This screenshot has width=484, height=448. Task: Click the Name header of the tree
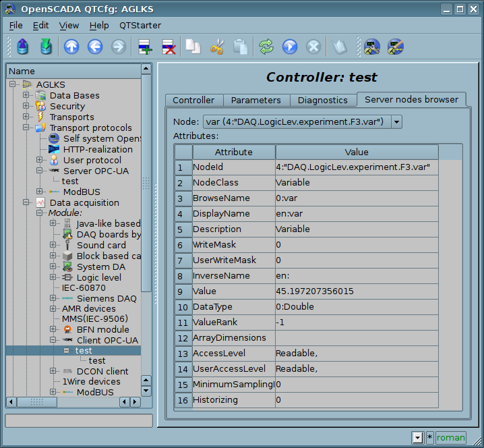point(73,71)
